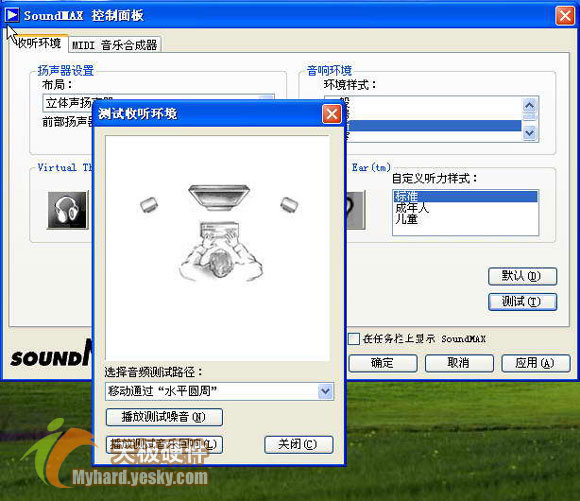Screen dimensions: 580x501
Task: Click down arrow of 环境样式 list scrollbar
Action: [x=530, y=132]
